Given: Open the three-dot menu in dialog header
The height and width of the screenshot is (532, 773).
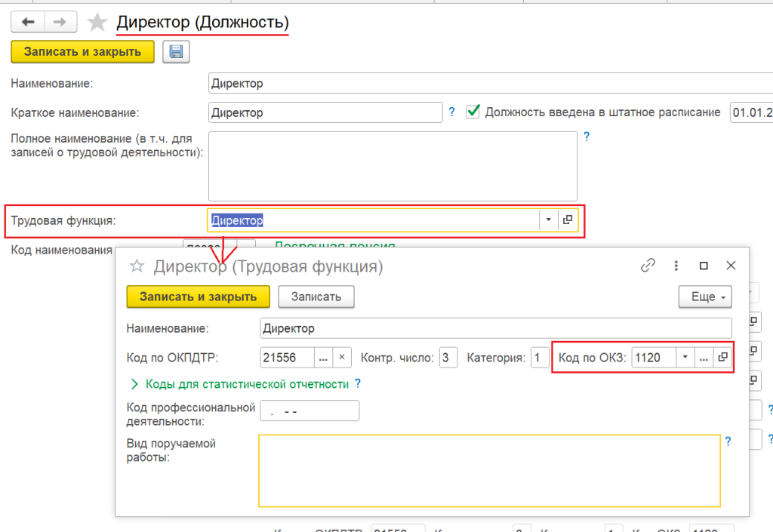Looking at the screenshot, I should pyautogui.click(x=676, y=266).
